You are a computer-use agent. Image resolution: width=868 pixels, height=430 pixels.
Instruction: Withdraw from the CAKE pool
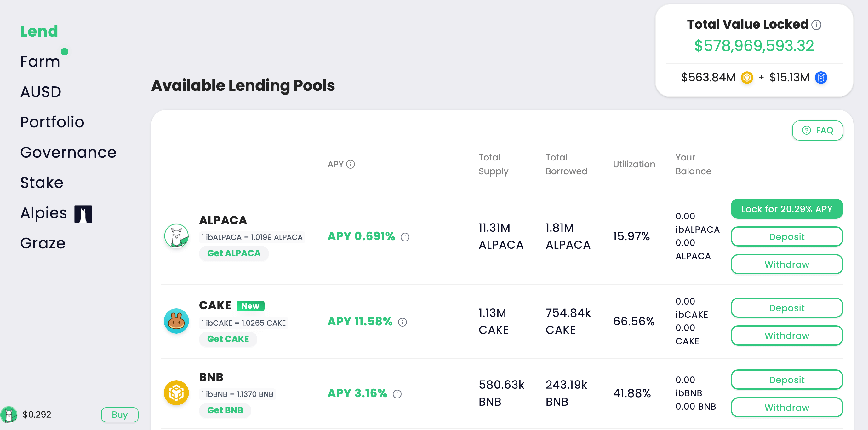(x=786, y=335)
